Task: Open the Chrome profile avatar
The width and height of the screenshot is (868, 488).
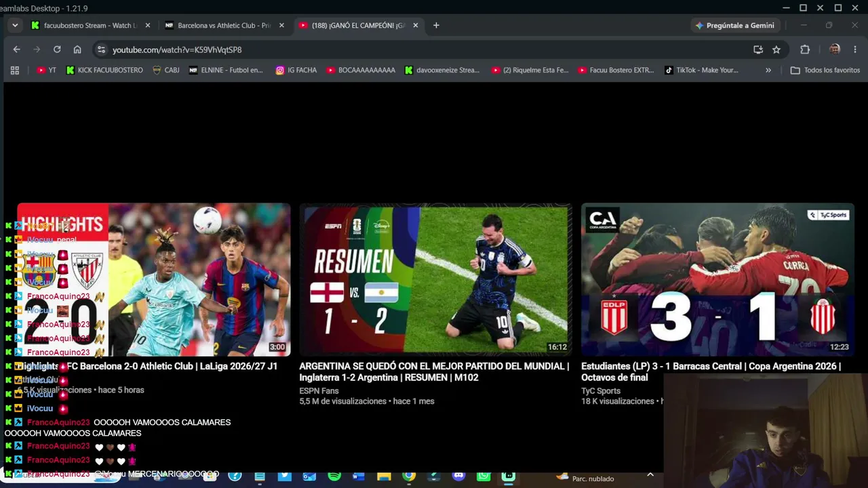Action: 835,49
